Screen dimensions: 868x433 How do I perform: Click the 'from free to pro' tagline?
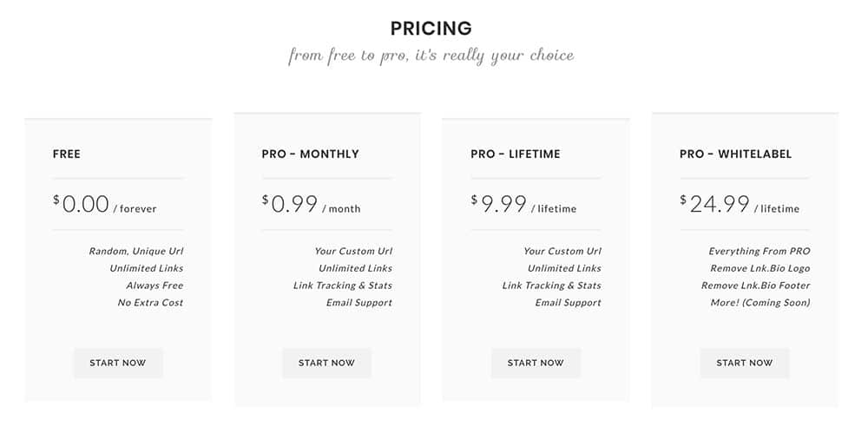pos(431,56)
